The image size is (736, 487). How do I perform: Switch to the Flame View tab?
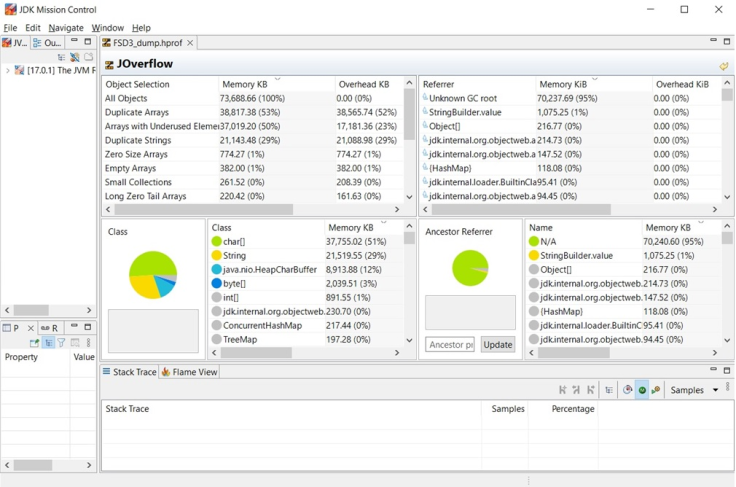189,372
